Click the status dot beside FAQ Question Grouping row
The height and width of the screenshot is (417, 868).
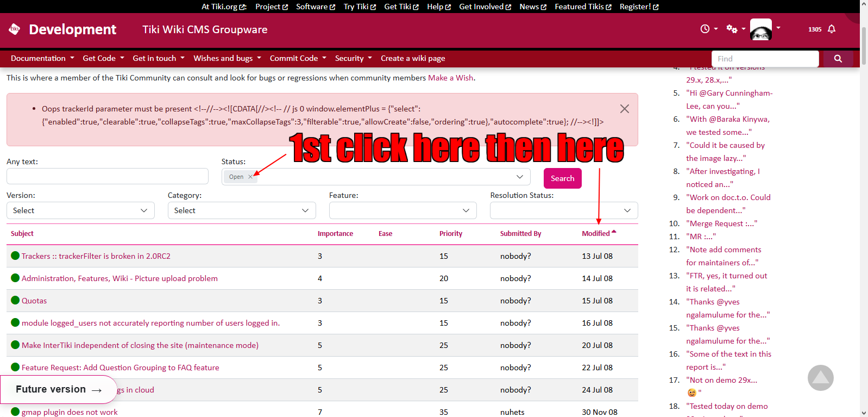[15, 367]
